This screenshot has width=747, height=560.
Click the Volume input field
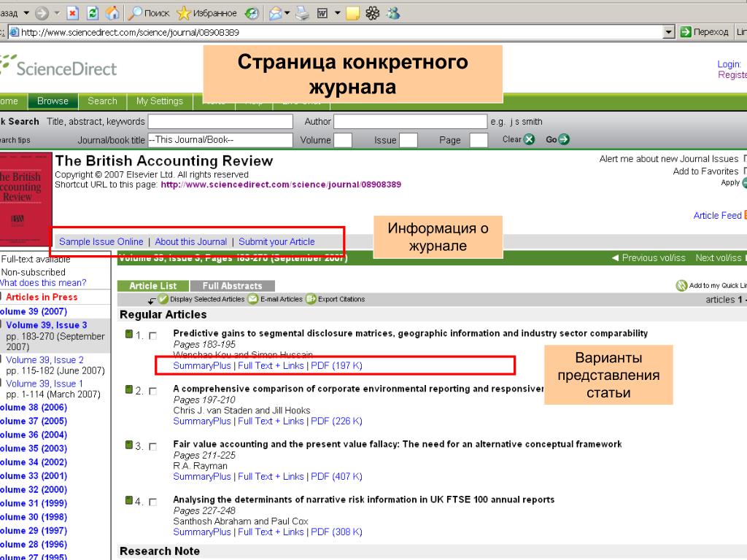343,140
